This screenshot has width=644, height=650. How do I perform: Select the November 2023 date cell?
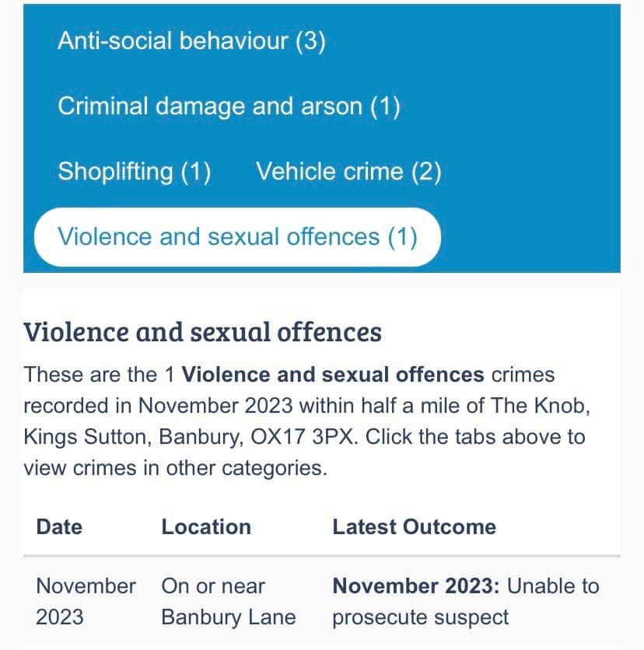pos(86,602)
